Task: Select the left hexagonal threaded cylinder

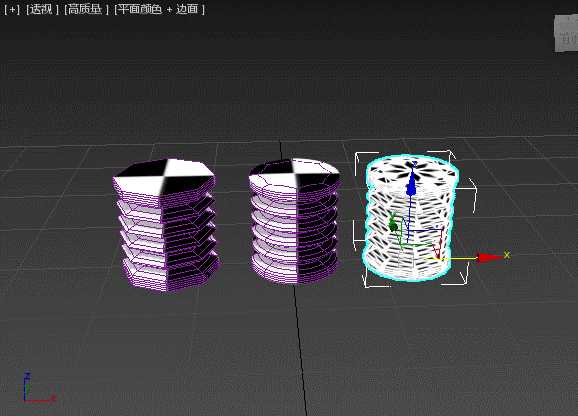Action: 167,226
